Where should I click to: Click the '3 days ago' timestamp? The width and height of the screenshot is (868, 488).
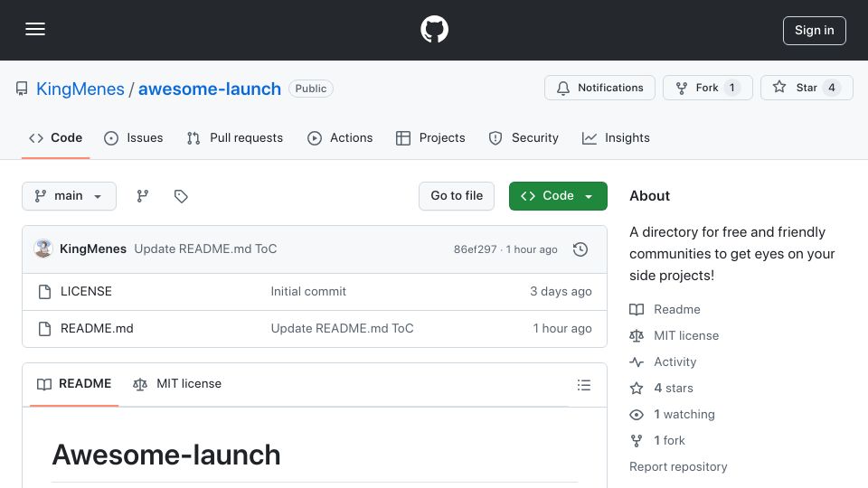coord(561,292)
